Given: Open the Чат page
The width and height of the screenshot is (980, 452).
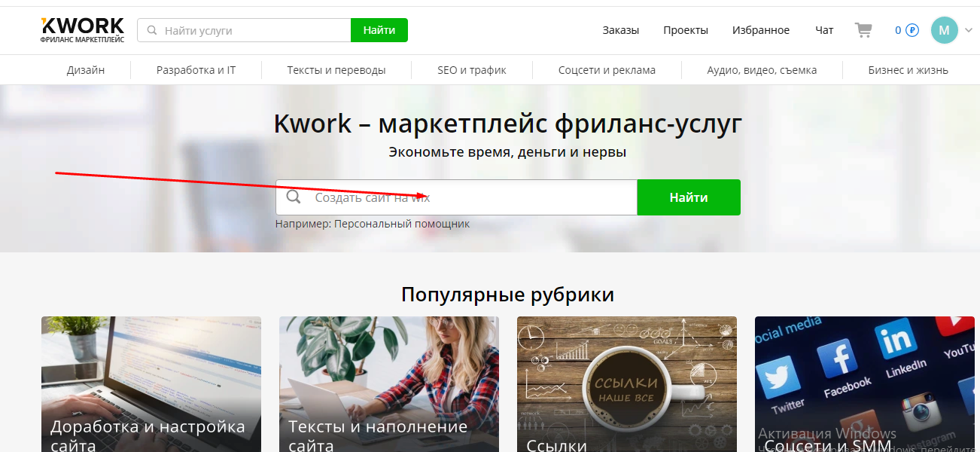Looking at the screenshot, I should (824, 30).
